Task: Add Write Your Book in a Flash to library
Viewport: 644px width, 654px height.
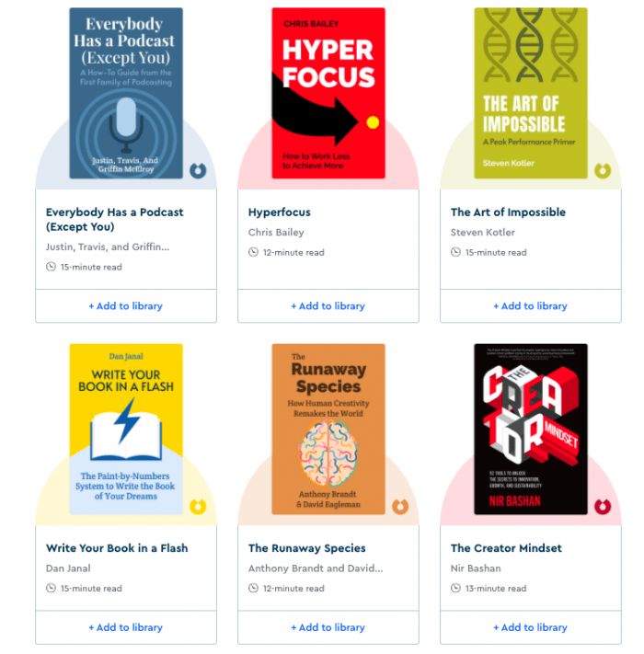Action: 125,627
